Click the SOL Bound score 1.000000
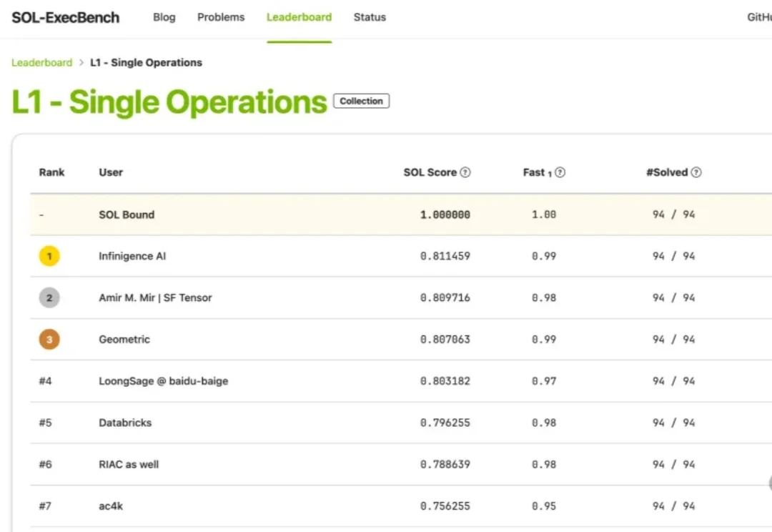 click(x=445, y=215)
